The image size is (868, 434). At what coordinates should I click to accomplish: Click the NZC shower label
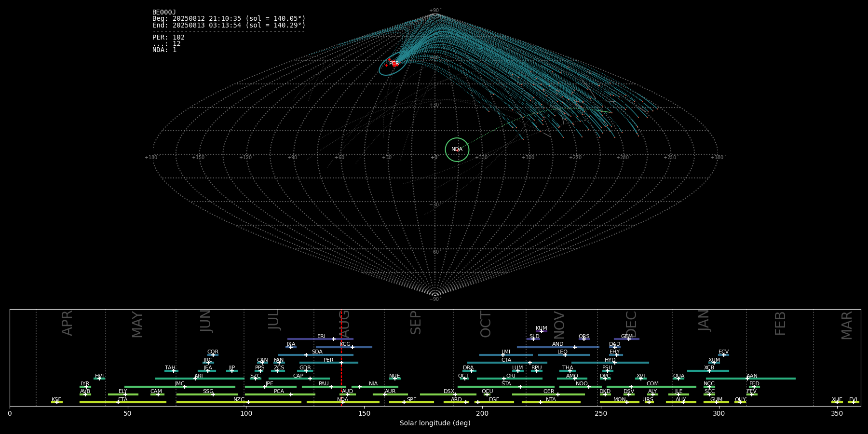pyautogui.click(x=239, y=400)
